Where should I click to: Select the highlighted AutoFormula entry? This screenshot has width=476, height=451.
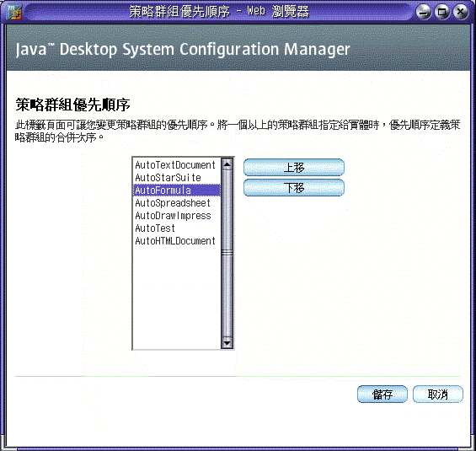tap(177, 191)
